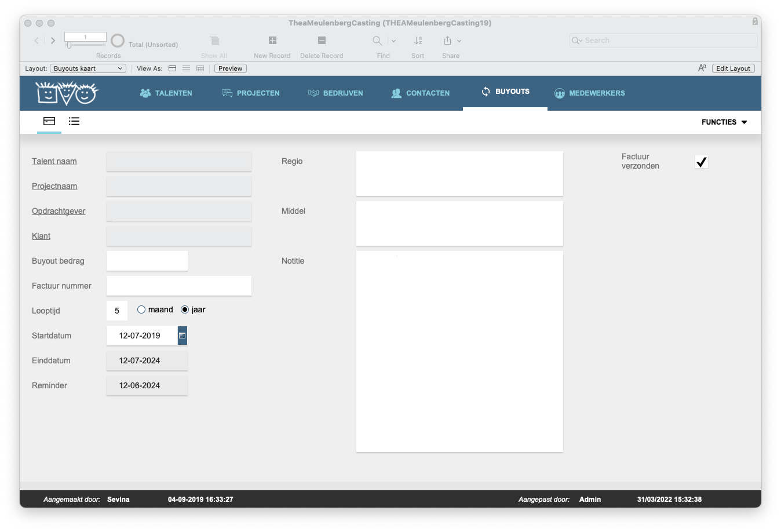The image size is (781, 532).
Task: Click the Projectnaam field
Action: (179, 186)
